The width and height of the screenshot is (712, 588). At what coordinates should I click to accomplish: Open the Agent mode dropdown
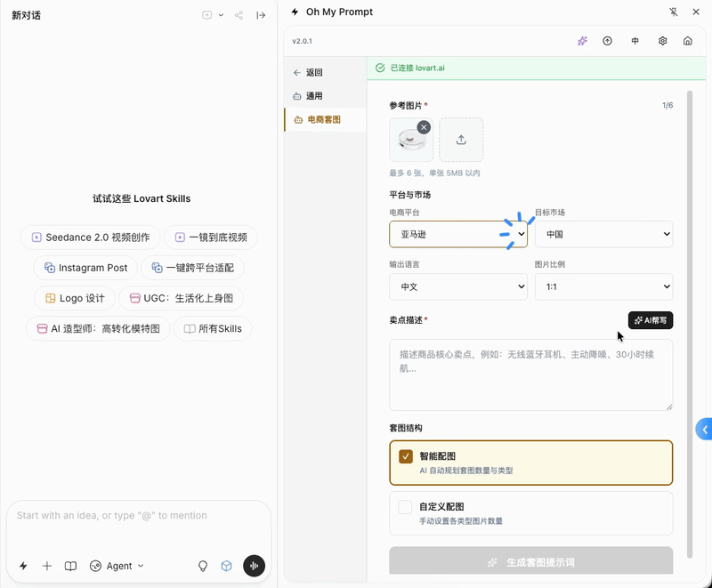point(117,566)
